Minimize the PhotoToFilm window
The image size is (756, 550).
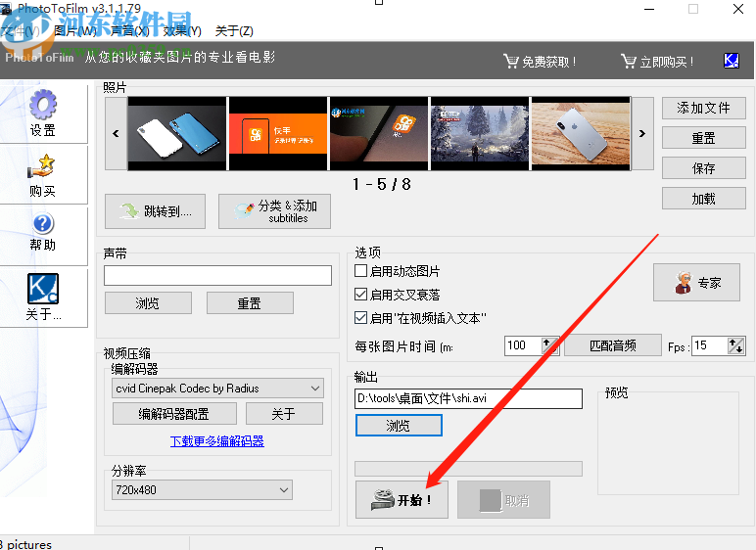click(649, 9)
